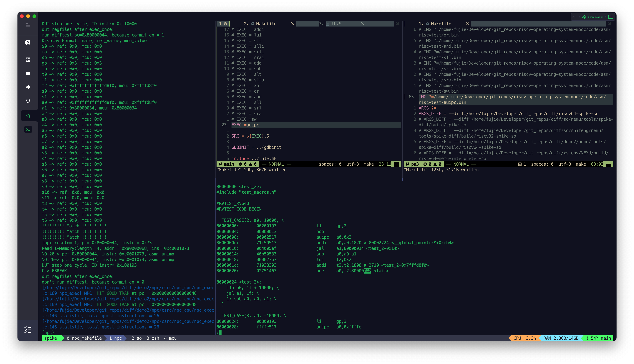Close the '1. Makefile' tab in right pane
The width and height of the screenshot is (634, 364).
[x=467, y=24]
